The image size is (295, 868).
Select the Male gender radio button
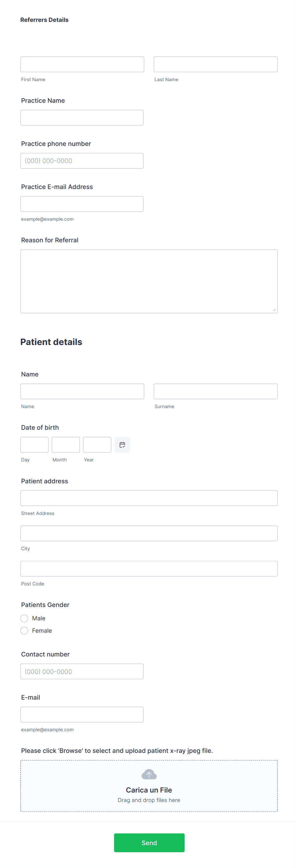24,618
